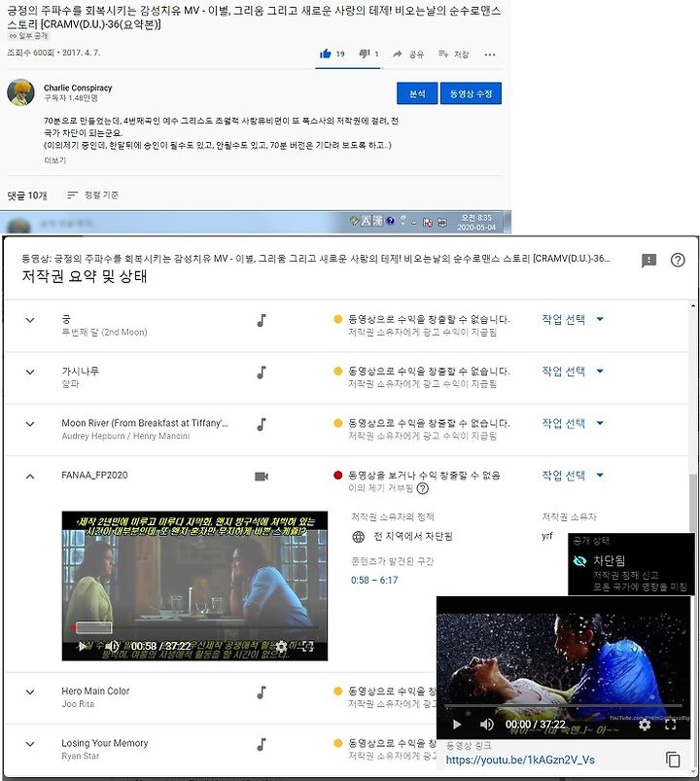Viewport: 700px width, 781px height.
Task: Expand the 가시나무 claim row
Action: tap(30, 373)
